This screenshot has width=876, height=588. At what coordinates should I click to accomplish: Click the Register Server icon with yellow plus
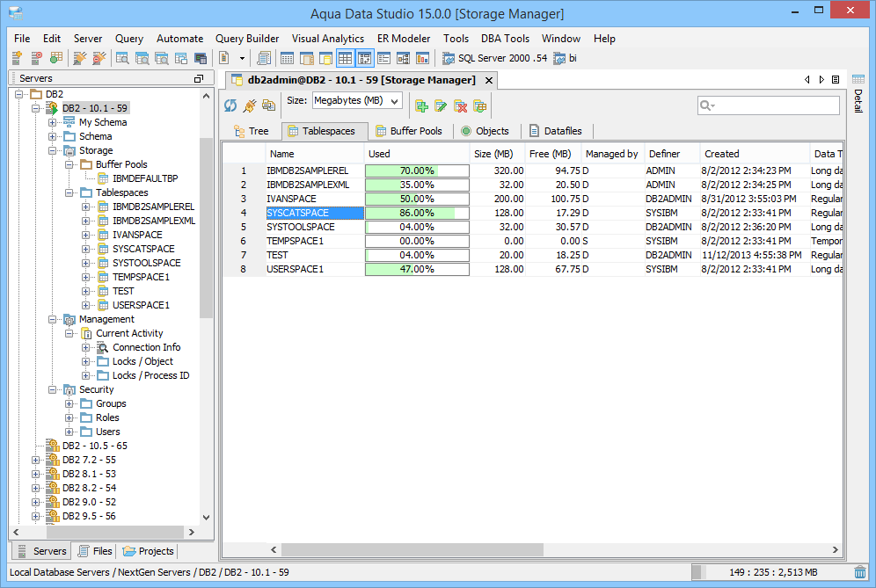point(17,57)
